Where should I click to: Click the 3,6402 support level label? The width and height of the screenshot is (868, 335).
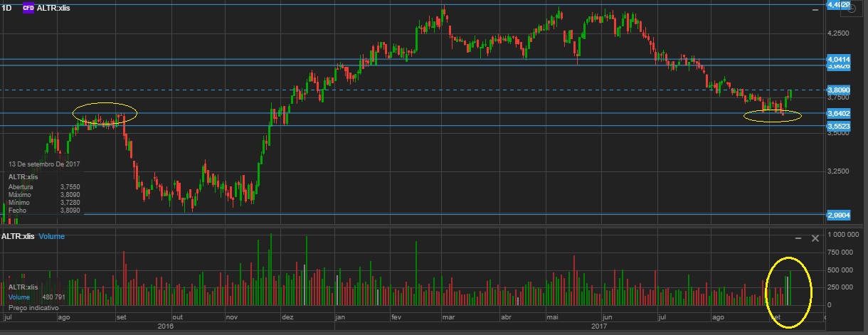(x=839, y=114)
